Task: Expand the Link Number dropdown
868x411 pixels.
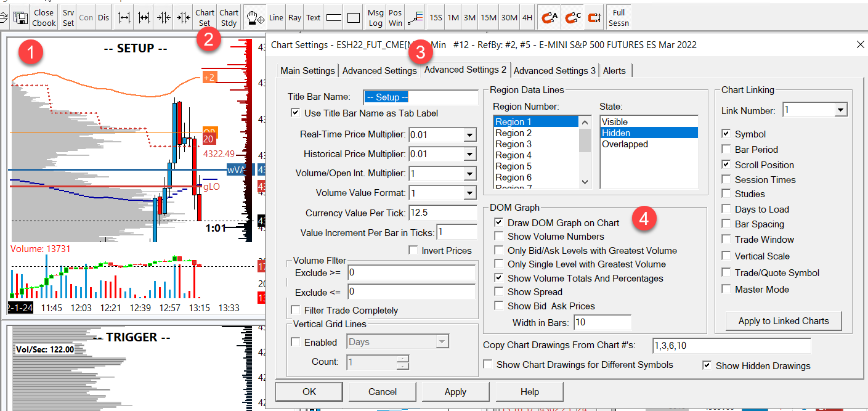Action: [x=840, y=110]
